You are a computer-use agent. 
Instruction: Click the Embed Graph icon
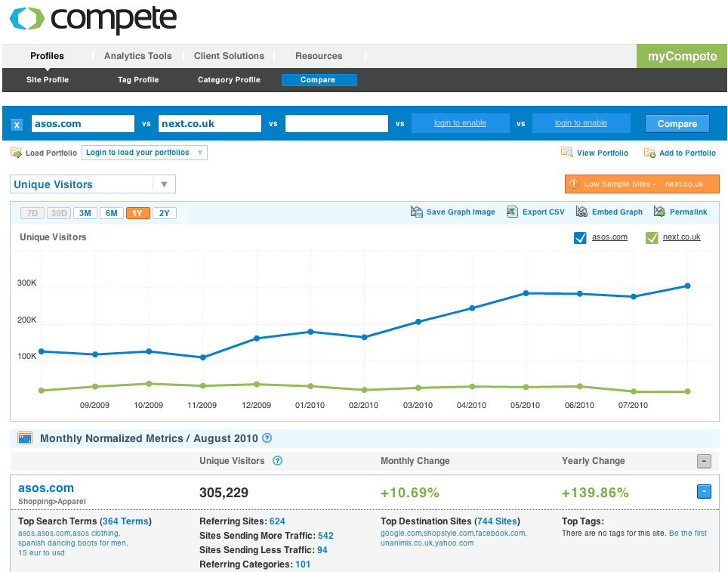point(581,212)
